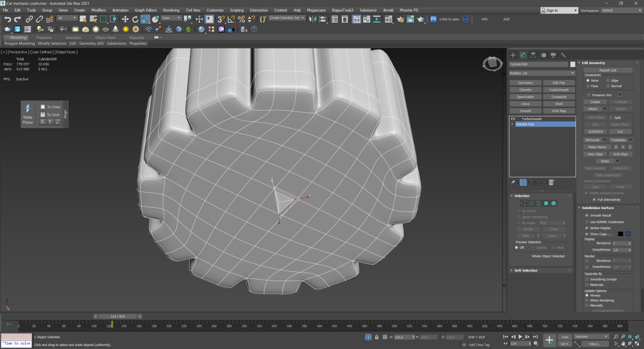Viewport: 644px width, 349px height.
Task: Select Polygon sub-object level icon
Action: point(546,203)
